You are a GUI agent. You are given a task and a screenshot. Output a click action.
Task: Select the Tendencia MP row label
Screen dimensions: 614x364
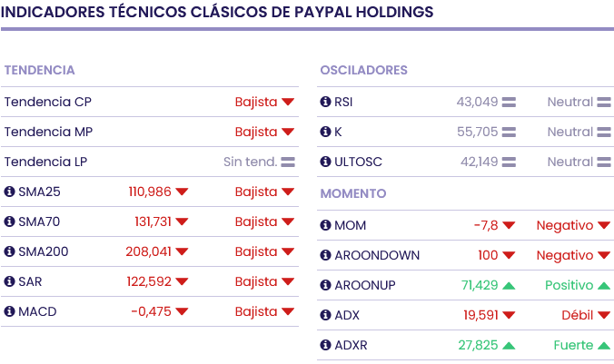(x=48, y=132)
